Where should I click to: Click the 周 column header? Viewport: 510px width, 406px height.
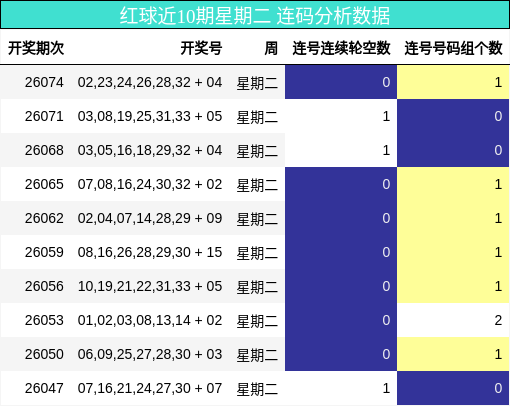[x=271, y=48]
